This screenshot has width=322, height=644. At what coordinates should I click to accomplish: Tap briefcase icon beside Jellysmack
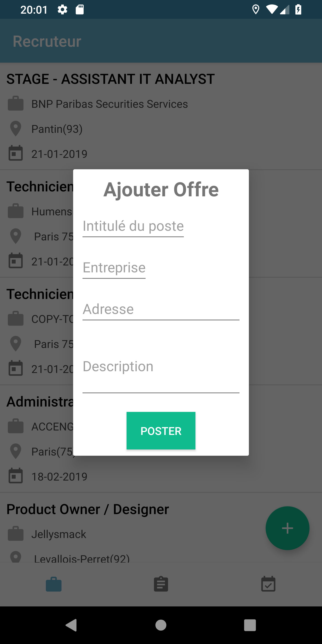tap(15, 534)
